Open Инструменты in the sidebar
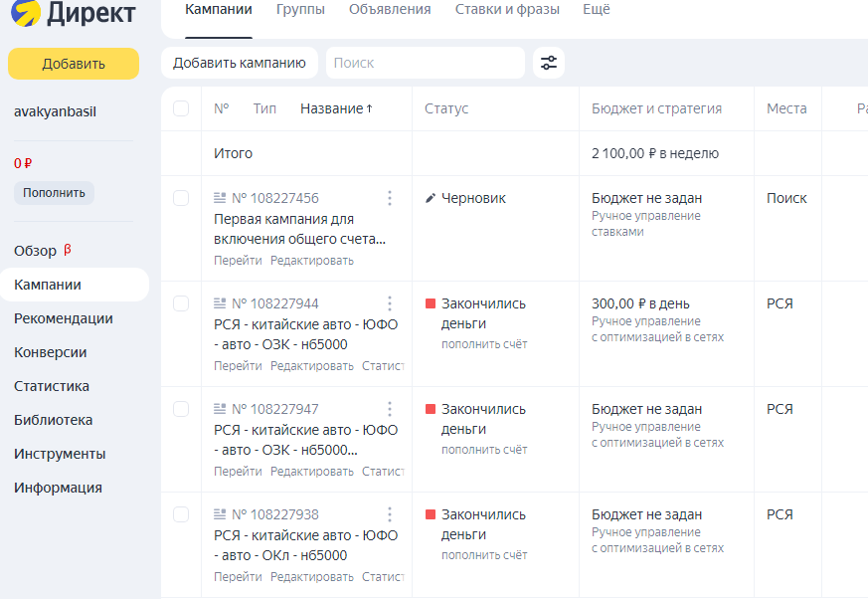The width and height of the screenshot is (868, 599). (60, 454)
